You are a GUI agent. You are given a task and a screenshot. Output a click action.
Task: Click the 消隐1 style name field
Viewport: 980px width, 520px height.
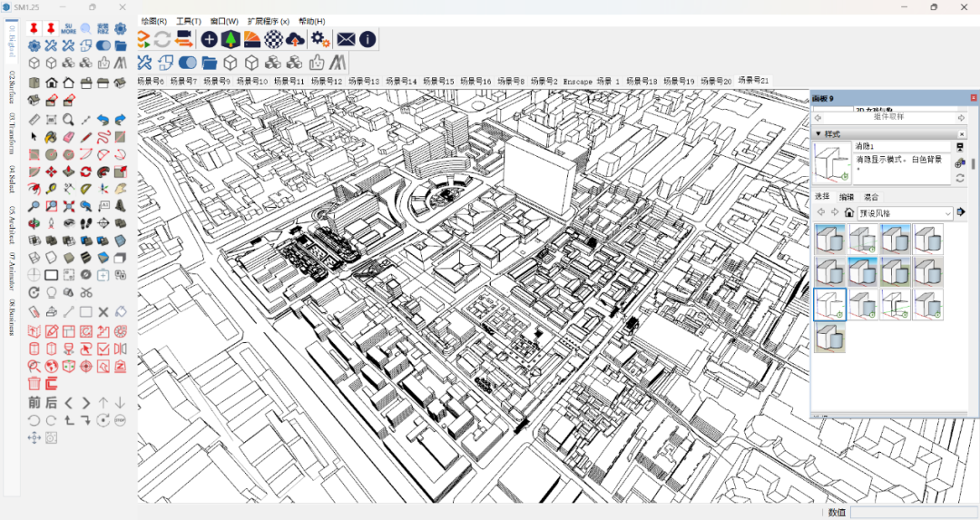click(902, 146)
